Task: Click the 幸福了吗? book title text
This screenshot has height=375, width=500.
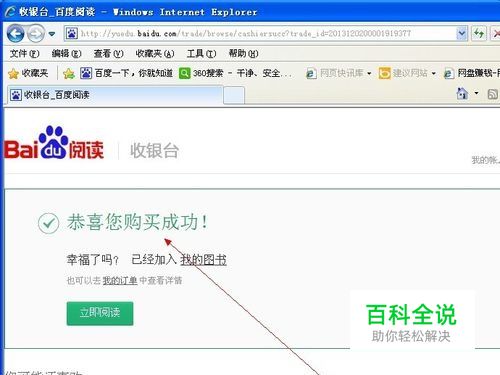Action: [x=93, y=260]
